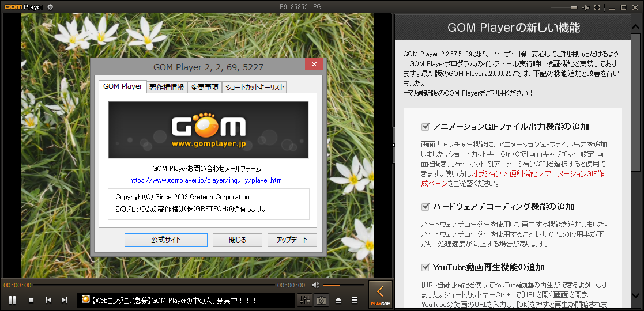Viewport: 644px width, 311px height.
Task: Open the ショートカットキーリスト tab
Action: click(x=255, y=88)
